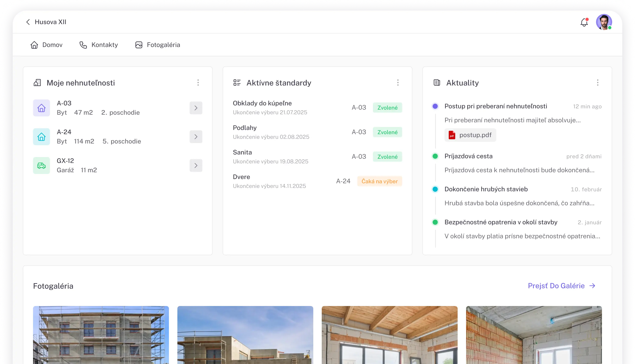
Task: Open the first scaffolding construction photo thumbnail
Action: 101,335
